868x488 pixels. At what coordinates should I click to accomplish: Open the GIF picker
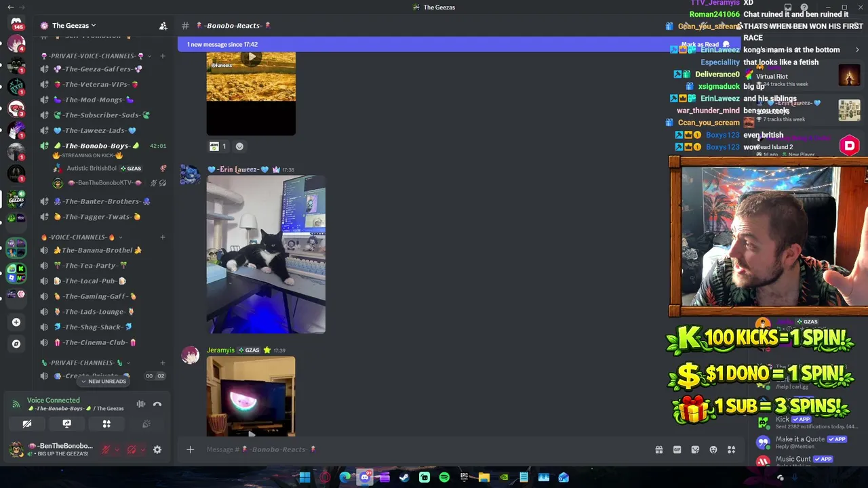pos(677,449)
